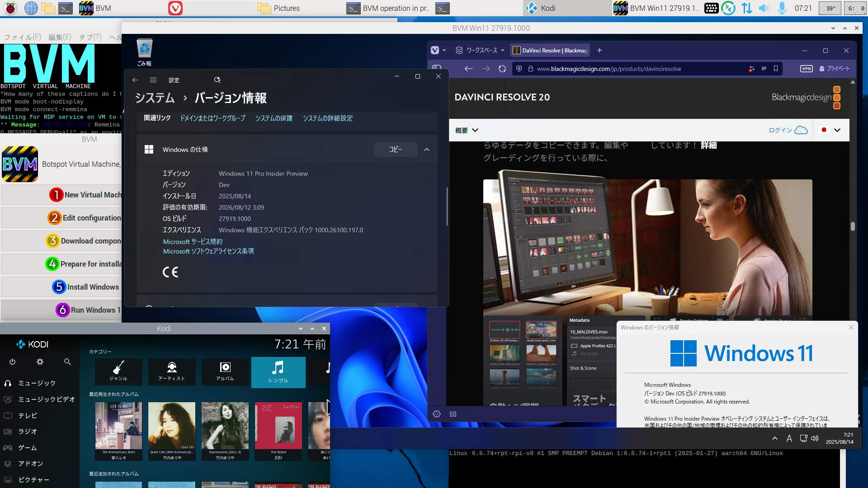868x488 pixels.
Task: Click the VPN button in the browser toolbar
Action: point(806,69)
